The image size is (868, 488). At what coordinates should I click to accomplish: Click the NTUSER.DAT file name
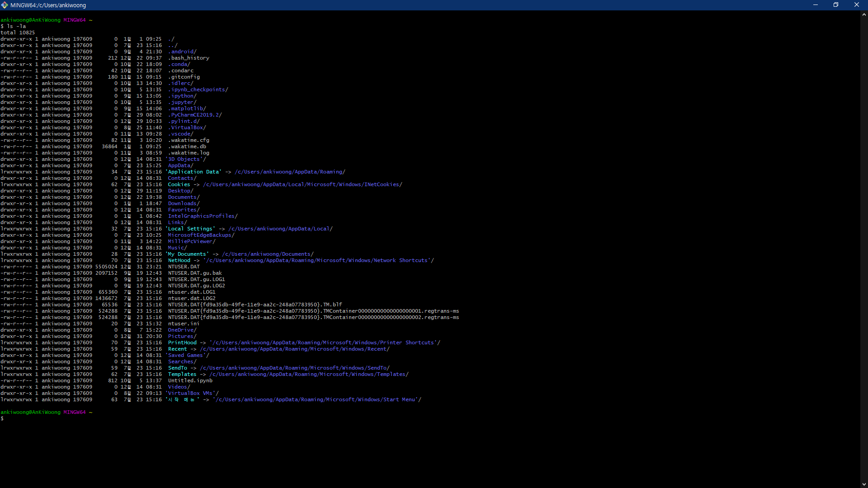[184, 267]
